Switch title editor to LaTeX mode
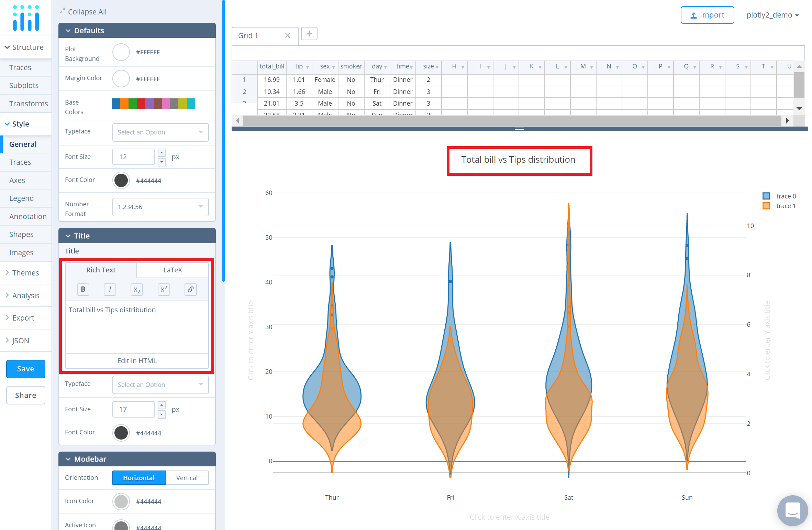812x530 pixels. (x=173, y=270)
